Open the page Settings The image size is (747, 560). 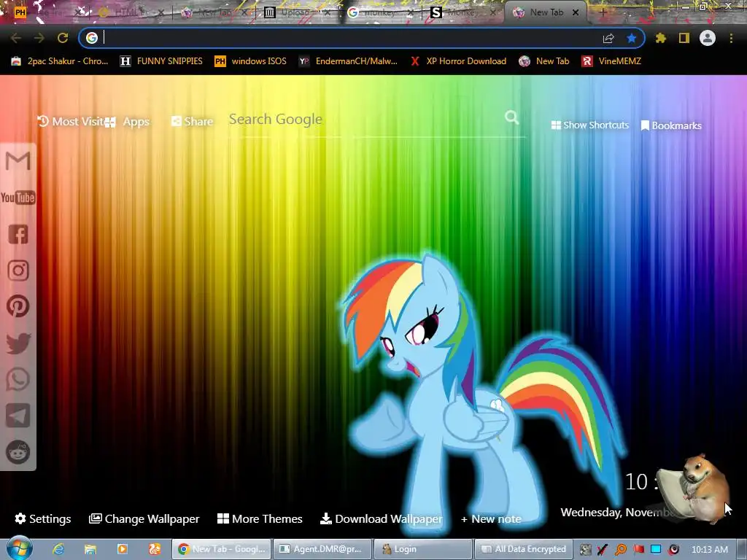pyautogui.click(x=43, y=518)
